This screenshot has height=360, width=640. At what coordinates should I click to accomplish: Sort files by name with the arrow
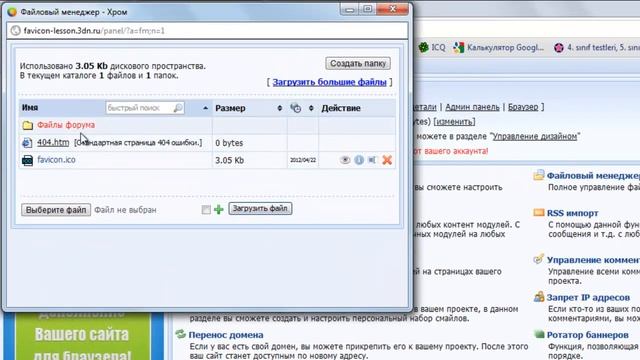pyautogui.click(x=205, y=108)
